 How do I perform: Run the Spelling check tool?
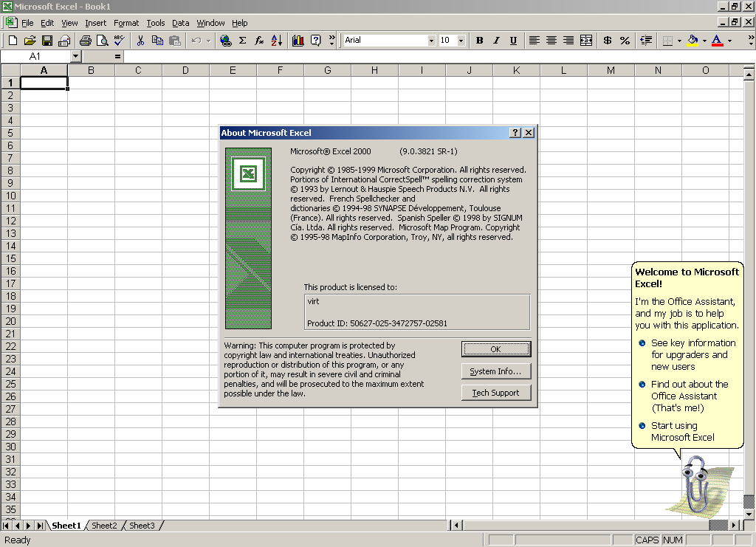tap(119, 41)
